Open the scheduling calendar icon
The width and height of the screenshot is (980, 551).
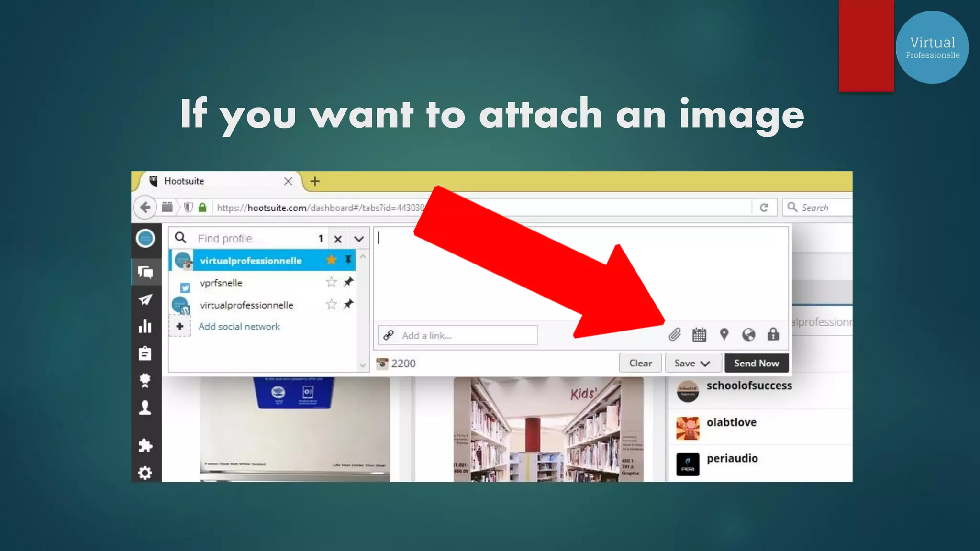(x=699, y=334)
